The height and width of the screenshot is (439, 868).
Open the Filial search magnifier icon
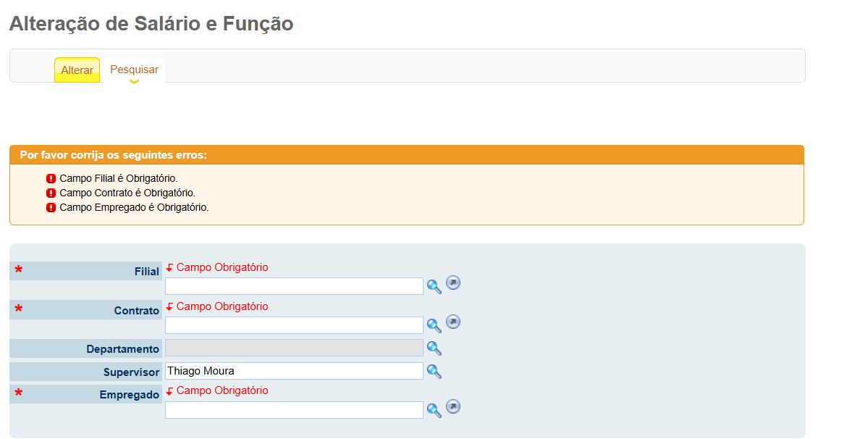(434, 287)
